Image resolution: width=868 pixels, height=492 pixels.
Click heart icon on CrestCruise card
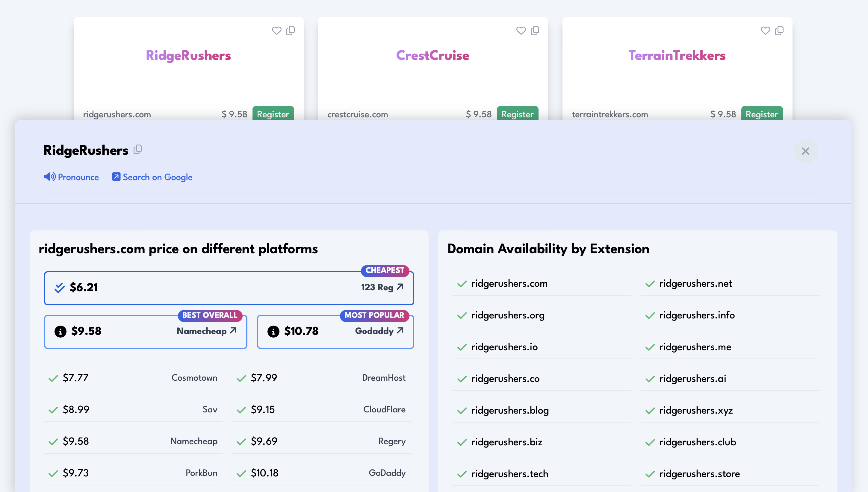(521, 31)
